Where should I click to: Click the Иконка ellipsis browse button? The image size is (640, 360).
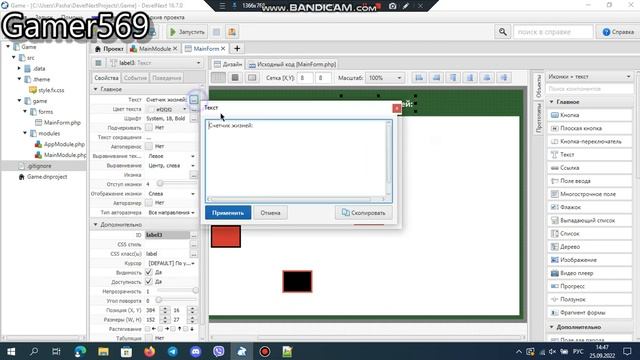coord(194,175)
